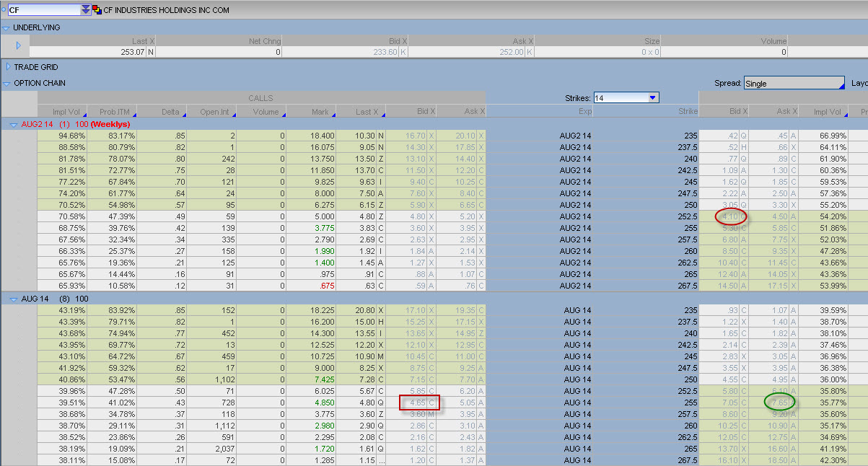
Task: Click the linked-symbol colored squares icon
Action: point(97,9)
